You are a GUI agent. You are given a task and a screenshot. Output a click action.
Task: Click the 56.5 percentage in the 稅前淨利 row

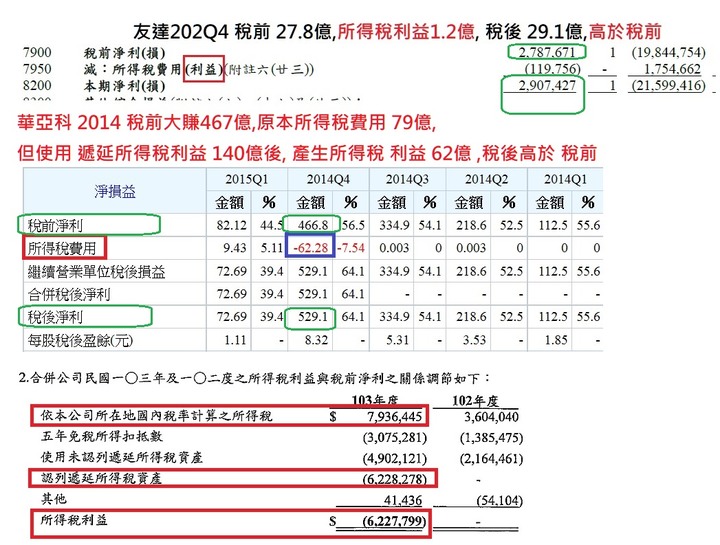tap(353, 225)
